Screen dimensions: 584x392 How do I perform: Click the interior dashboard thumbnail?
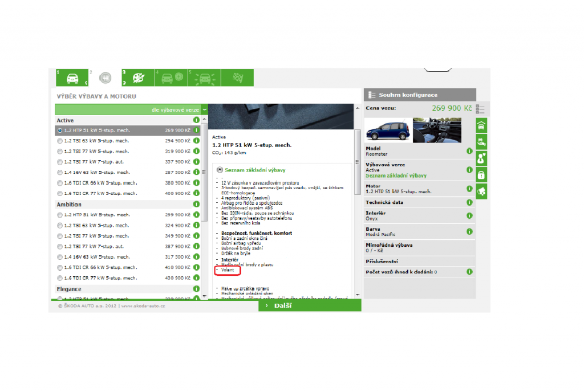437,130
